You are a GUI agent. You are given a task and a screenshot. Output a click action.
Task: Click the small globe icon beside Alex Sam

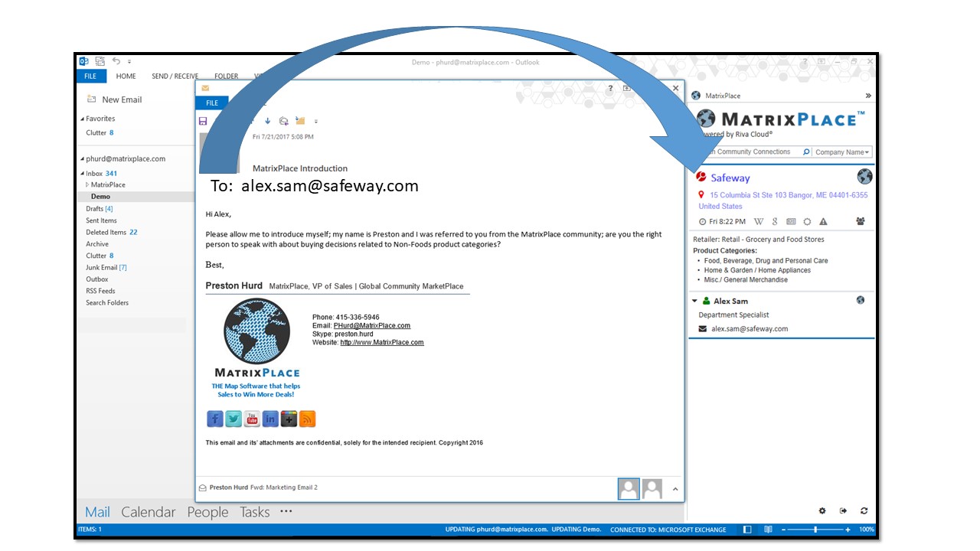coord(861,301)
